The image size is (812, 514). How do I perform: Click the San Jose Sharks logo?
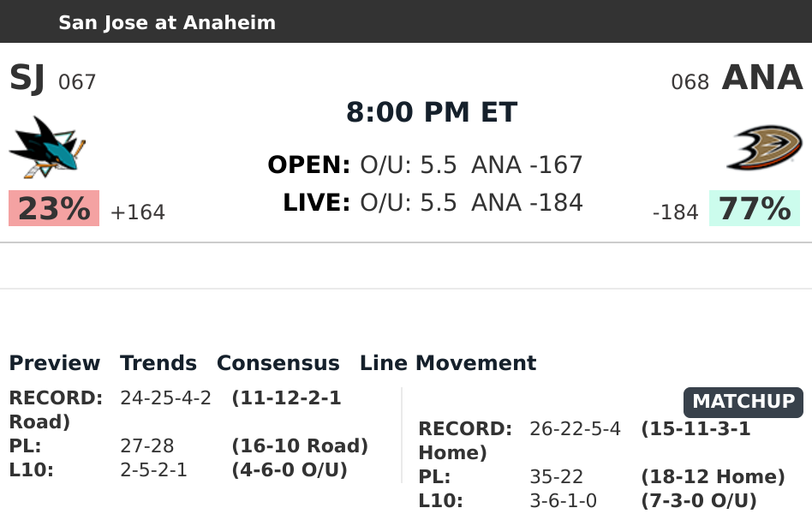tap(48, 146)
